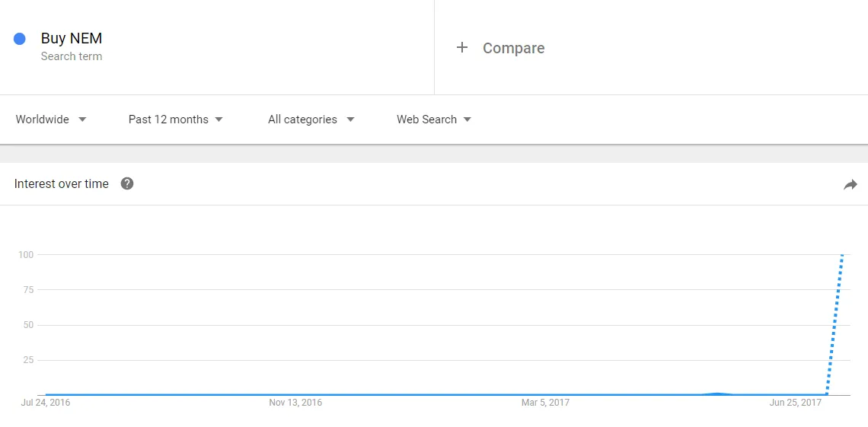Click the Nov 13, 2016 axis label
This screenshot has height=427, width=868.
(x=295, y=403)
